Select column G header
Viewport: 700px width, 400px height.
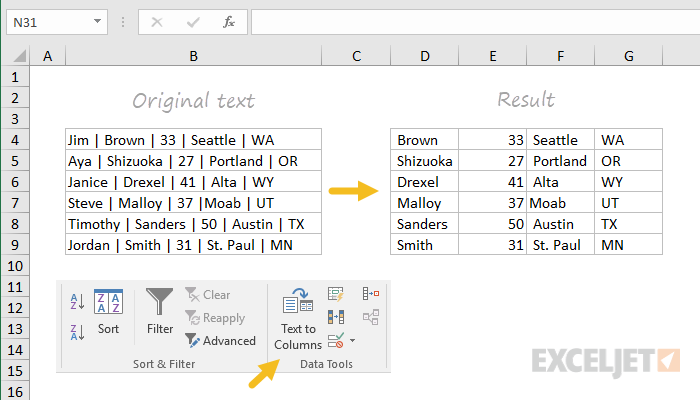point(629,56)
